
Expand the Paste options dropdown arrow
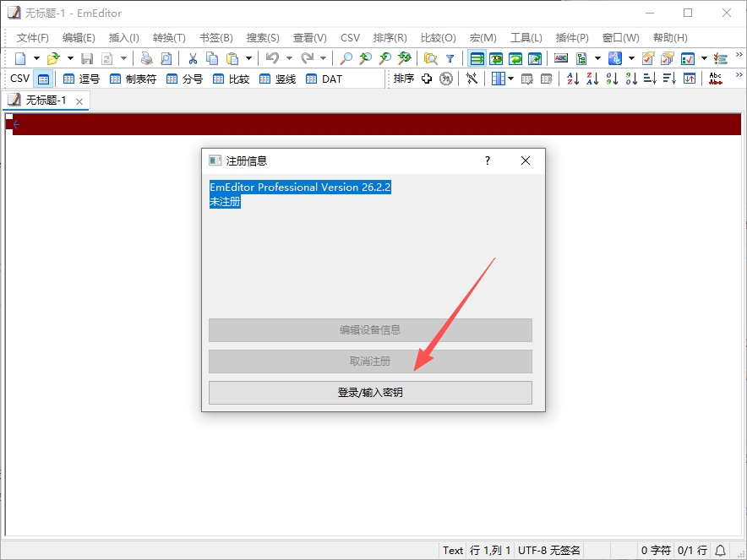pos(248,58)
